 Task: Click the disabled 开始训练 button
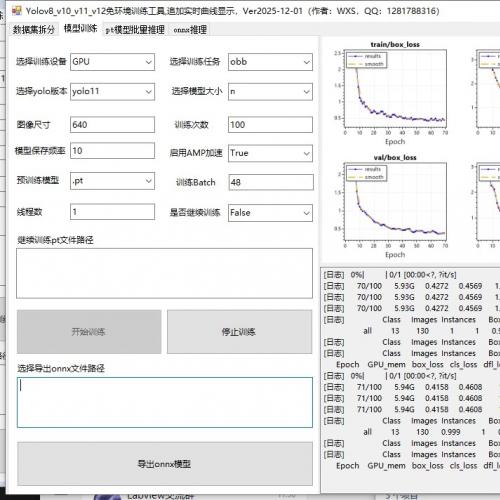point(89,332)
